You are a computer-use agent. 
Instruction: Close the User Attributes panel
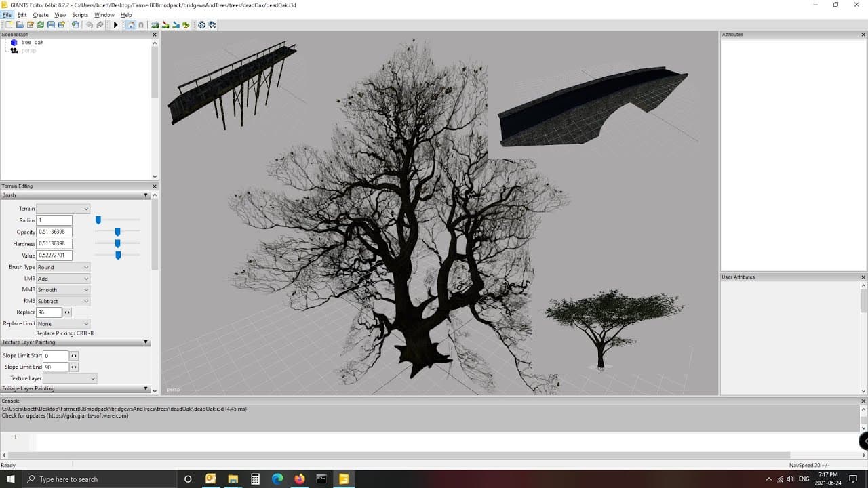coord(863,277)
